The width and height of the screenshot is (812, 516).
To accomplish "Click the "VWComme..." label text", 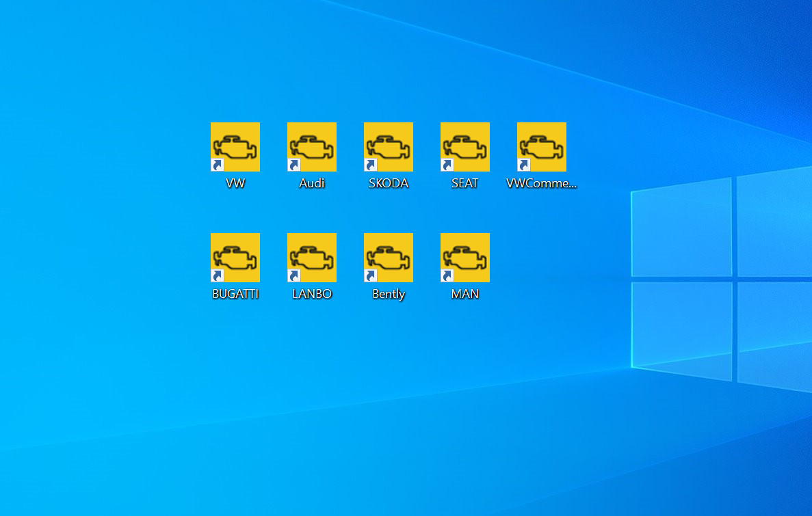I will pos(542,183).
